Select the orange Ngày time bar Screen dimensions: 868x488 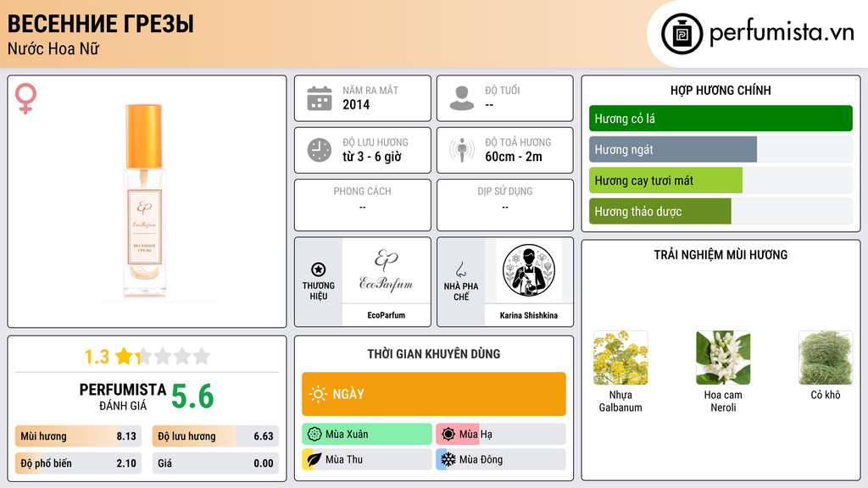434,394
